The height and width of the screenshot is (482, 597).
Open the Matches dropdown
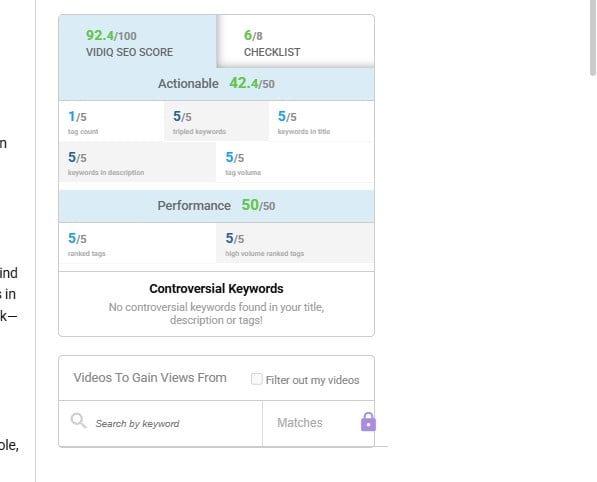[318, 423]
